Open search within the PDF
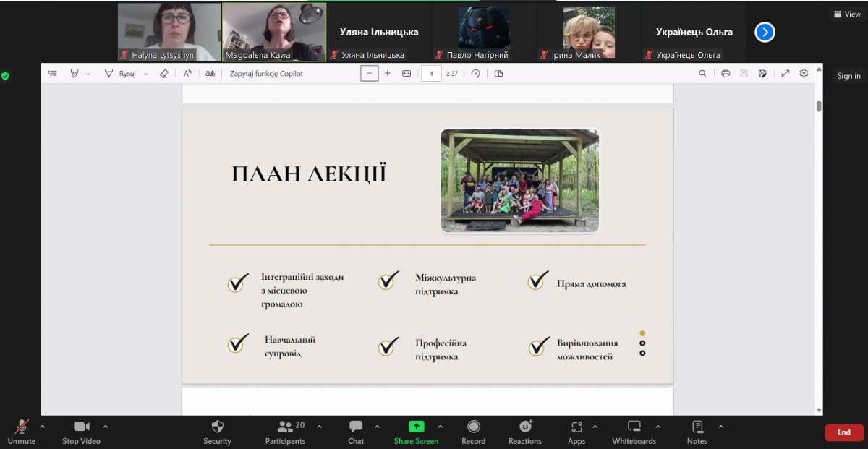 point(702,73)
